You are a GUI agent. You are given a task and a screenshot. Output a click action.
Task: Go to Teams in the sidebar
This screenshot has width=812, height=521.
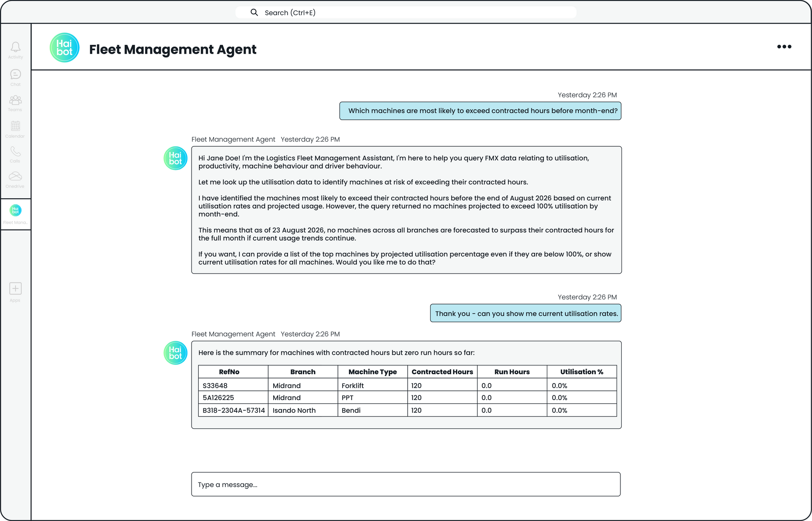(x=15, y=103)
